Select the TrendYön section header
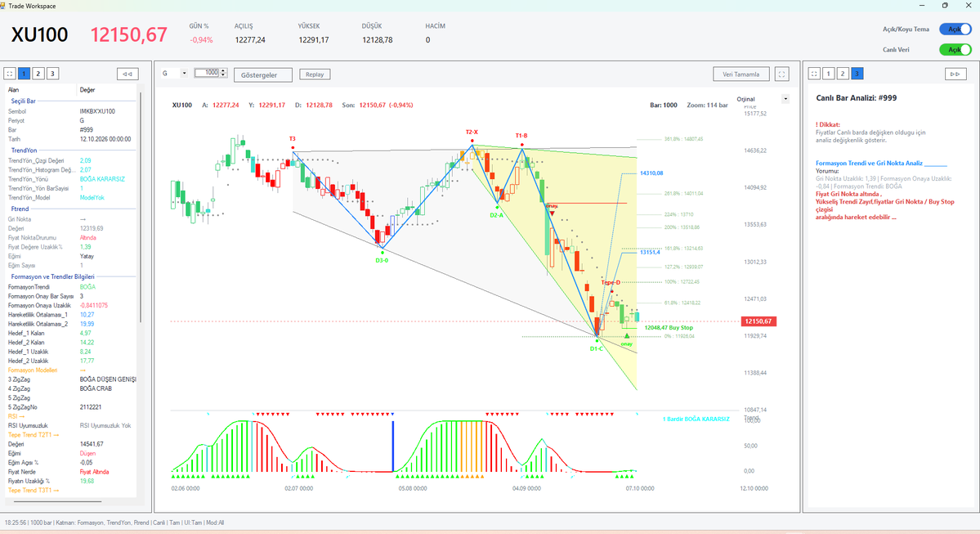The image size is (980, 534). point(24,150)
